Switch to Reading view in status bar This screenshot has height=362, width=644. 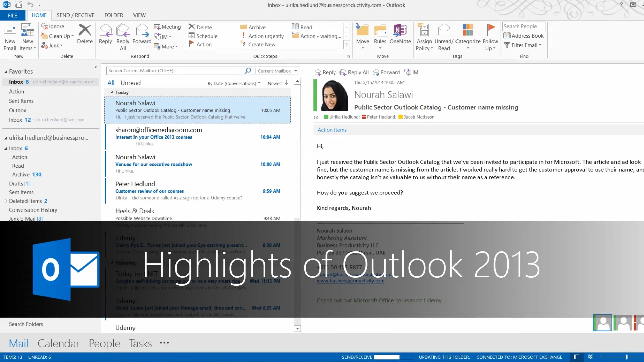click(591, 357)
